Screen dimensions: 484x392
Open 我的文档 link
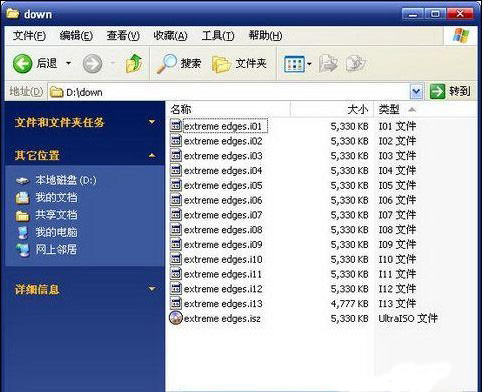[x=56, y=198]
